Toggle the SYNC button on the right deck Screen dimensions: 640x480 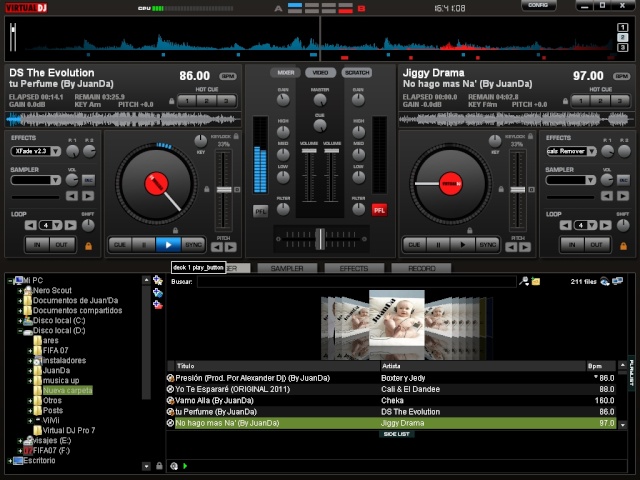pos(487,245)
